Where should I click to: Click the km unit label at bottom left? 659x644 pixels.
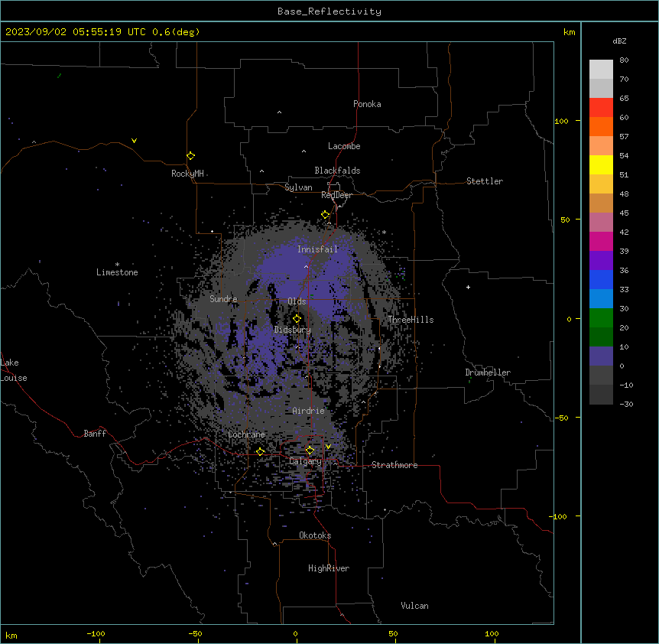11,635
